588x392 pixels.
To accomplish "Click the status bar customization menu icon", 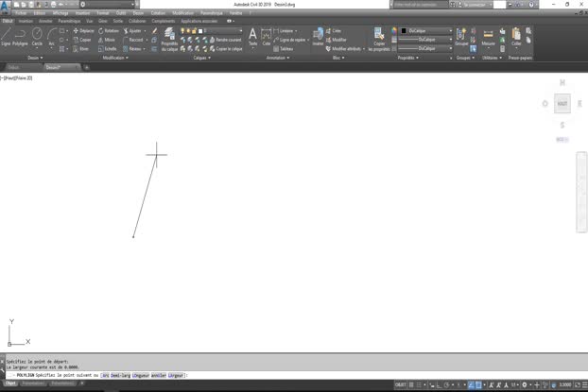I will (584, 384).
